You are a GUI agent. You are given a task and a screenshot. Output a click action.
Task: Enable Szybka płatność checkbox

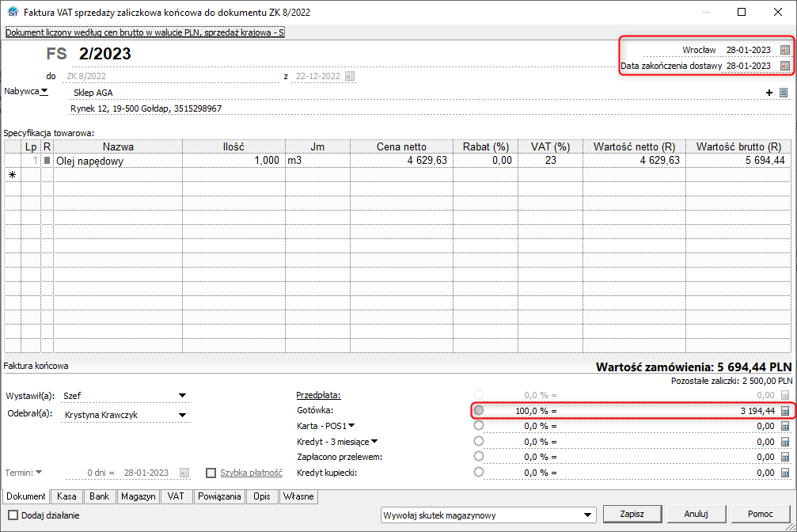click(211, 473)
